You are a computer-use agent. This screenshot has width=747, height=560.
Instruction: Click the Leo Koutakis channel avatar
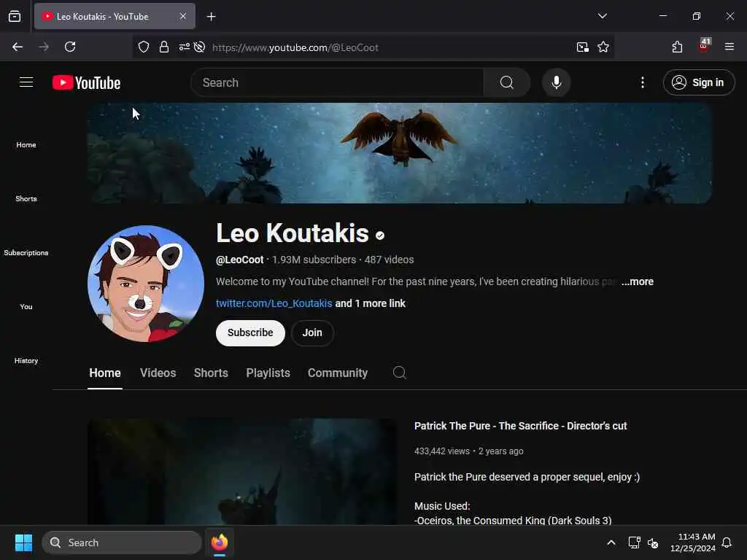pos(146,284)
